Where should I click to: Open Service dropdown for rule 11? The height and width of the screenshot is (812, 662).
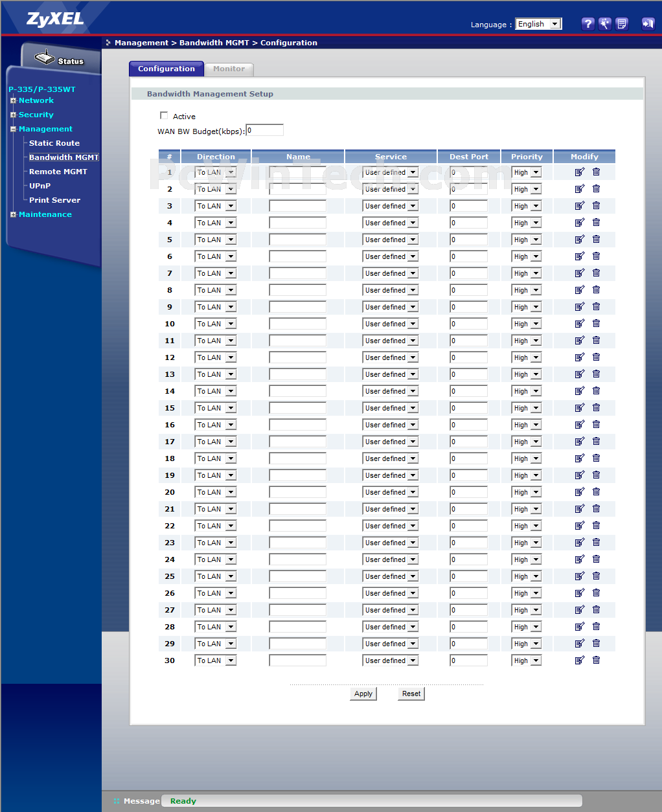(x=391, y=341)
